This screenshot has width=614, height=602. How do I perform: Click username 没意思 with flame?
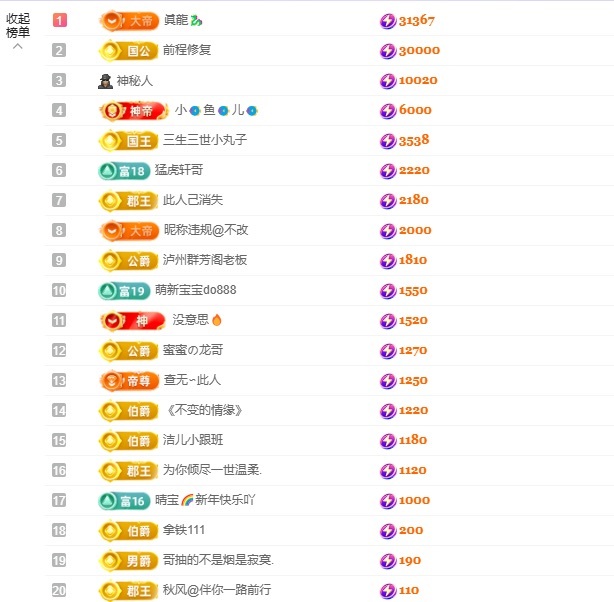coord(197,320)
